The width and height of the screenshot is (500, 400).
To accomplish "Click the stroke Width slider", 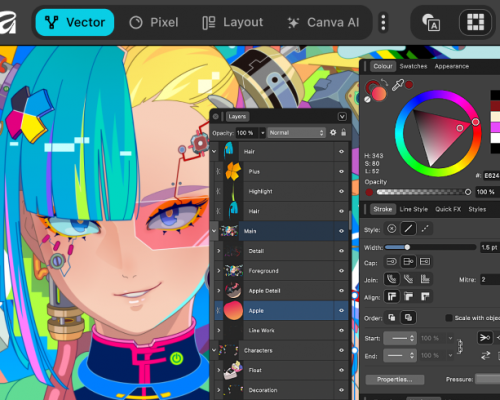I will (430, 247).
